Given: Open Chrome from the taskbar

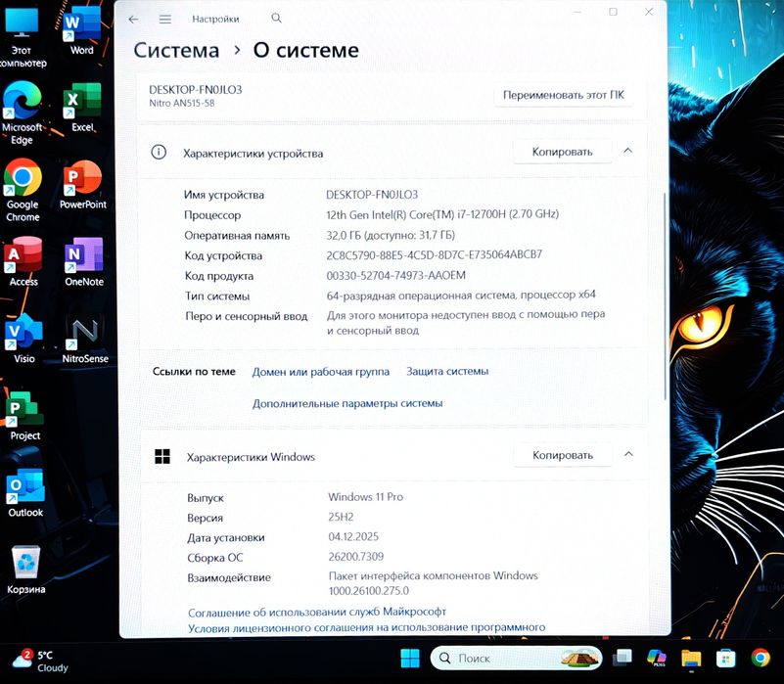Looking at the screenshot, I should pos(761,658).
